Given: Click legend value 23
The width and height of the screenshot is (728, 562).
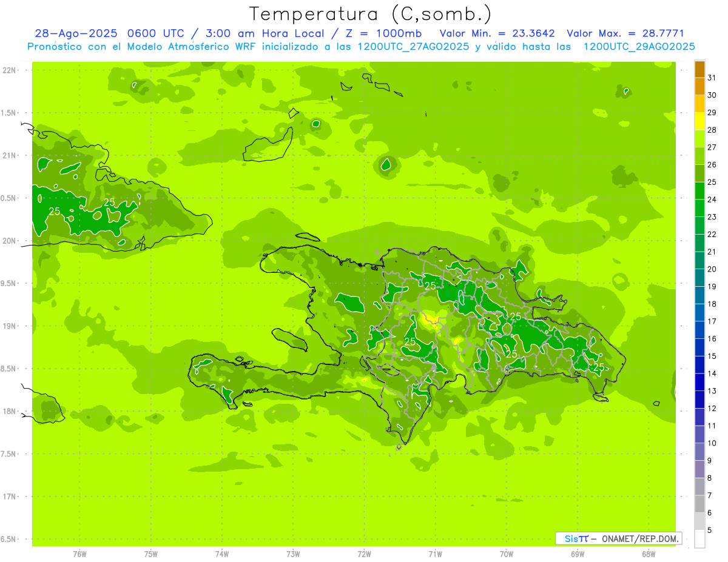Looking at the screenshot, I should tap(712, 217).
